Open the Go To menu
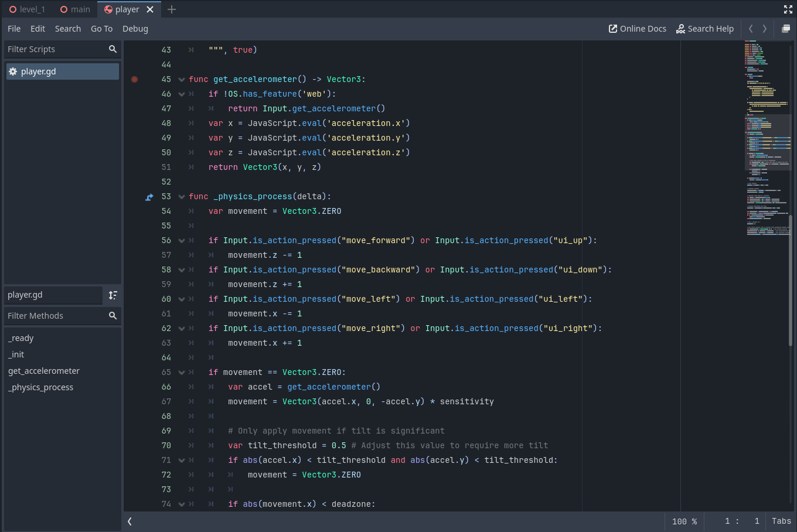The height and width of the screenshot is (532, 797). pos(101,29)
